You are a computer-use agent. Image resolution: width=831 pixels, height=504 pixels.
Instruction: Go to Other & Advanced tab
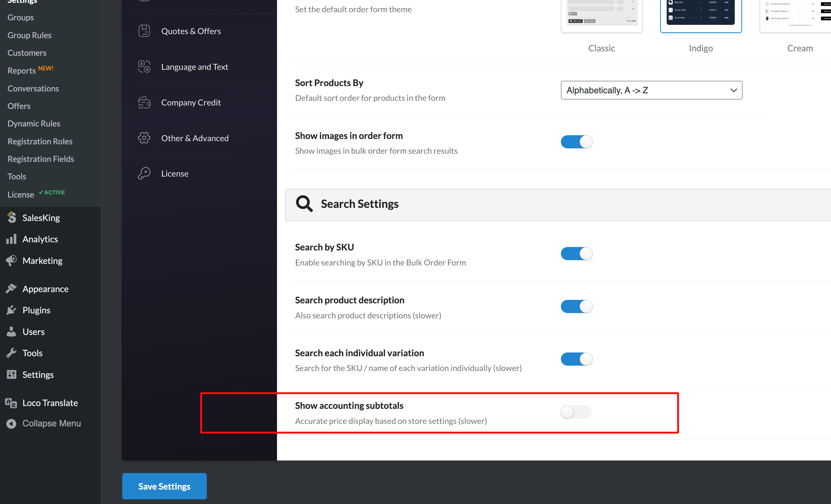point(199,138)
